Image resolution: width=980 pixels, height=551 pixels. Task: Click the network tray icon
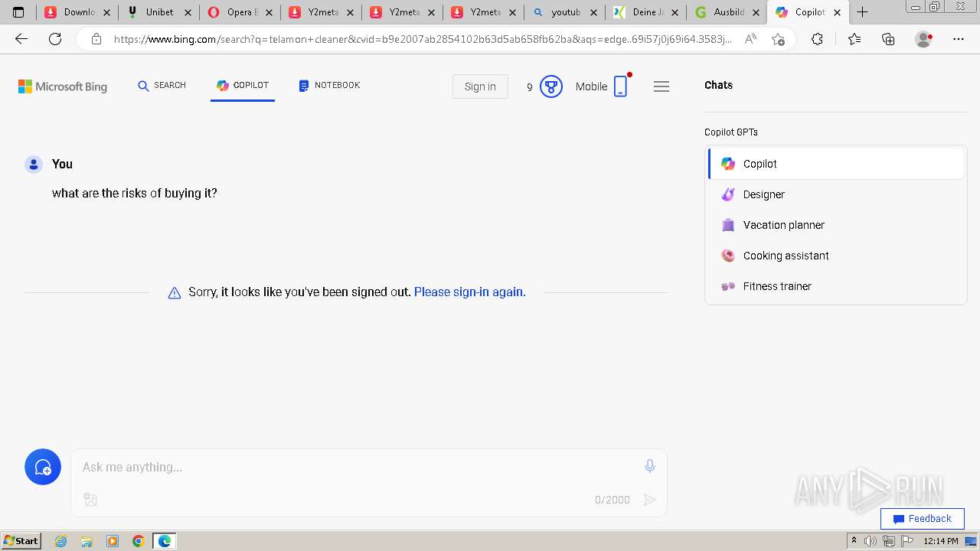(x=888, y=541)
